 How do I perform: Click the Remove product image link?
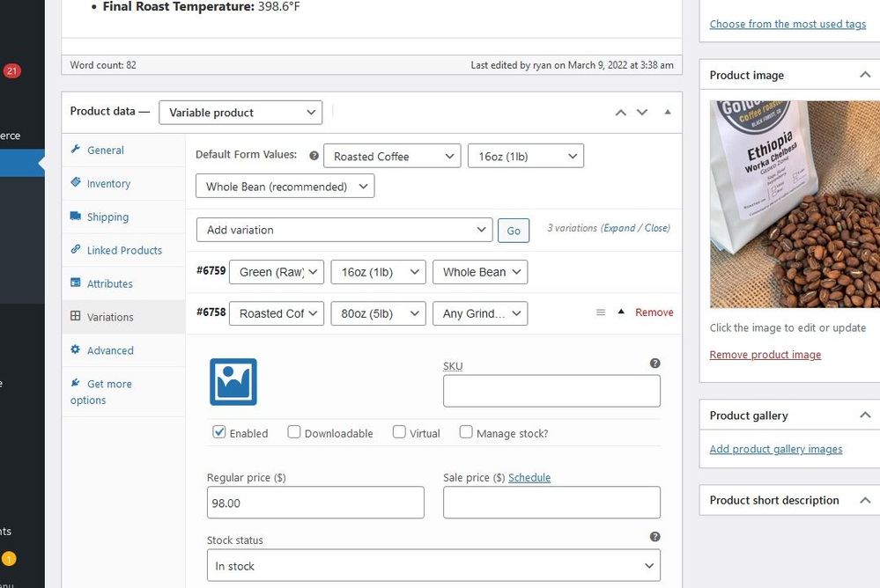tap(765, 355)
